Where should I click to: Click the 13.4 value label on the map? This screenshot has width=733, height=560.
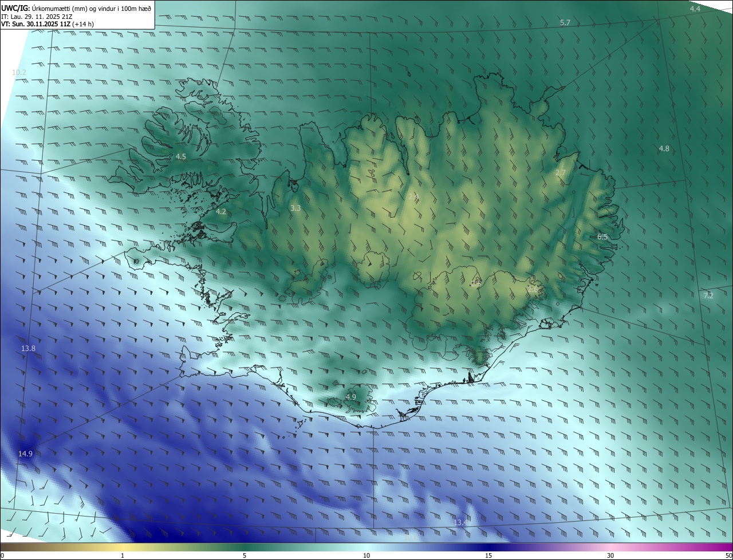[x=460, y=522]
